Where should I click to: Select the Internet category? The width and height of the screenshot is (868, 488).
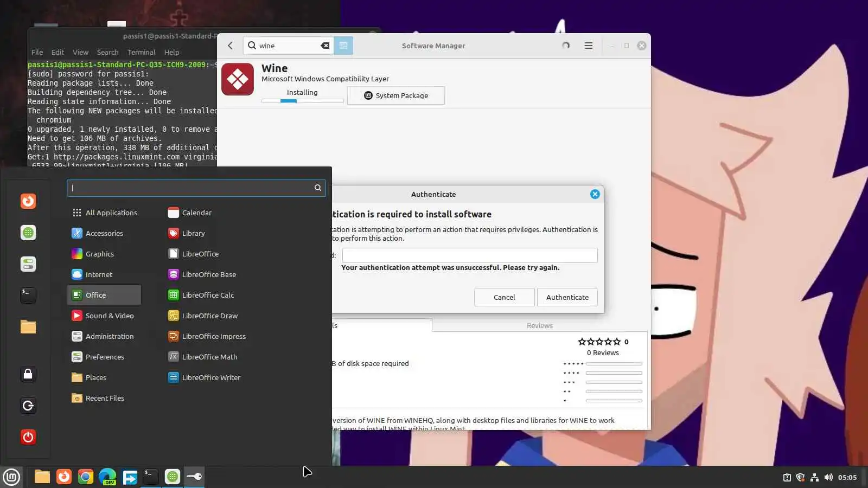[104, 274]
